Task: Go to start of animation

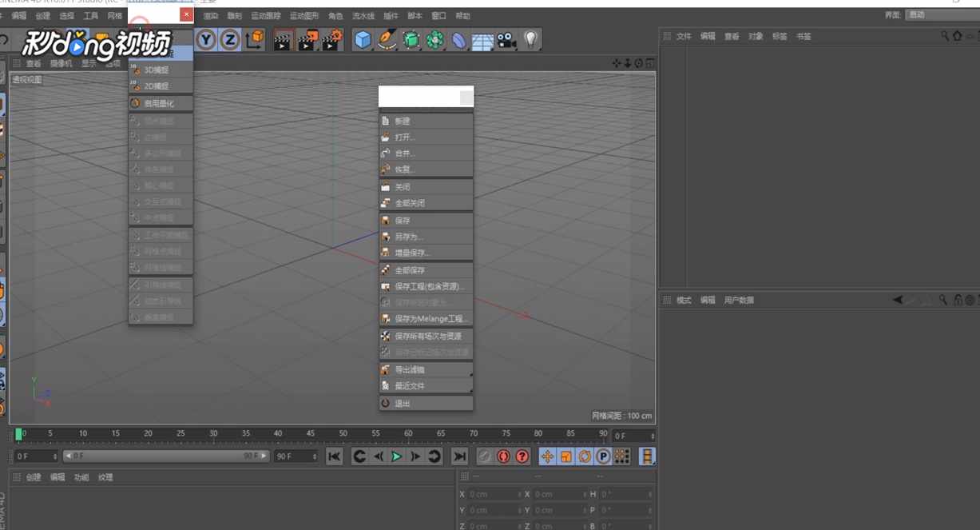Action: pos(335,456)
